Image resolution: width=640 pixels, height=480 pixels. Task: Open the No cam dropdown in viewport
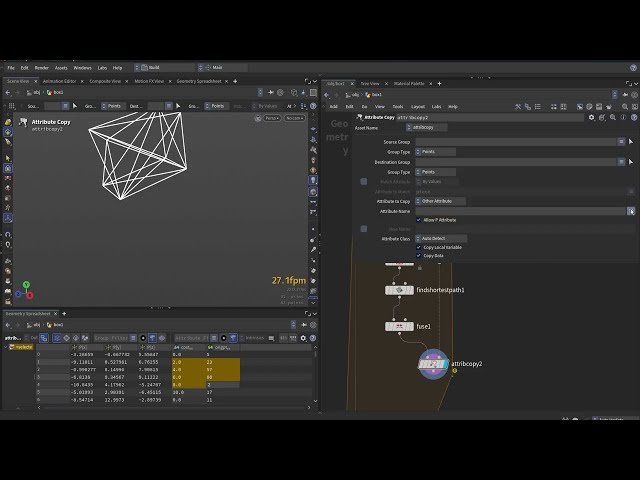294,118
